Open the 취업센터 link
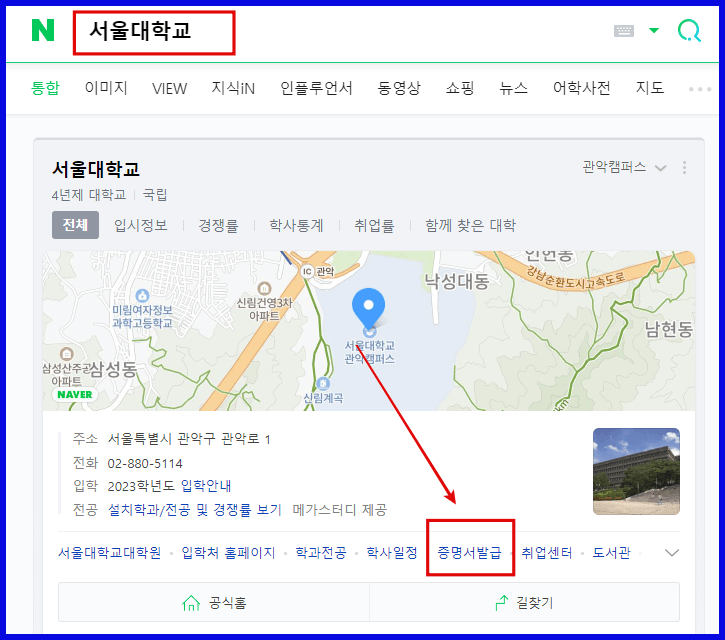Screen dimensions: 725x640 pyautogui.click(x=547, y=553)
